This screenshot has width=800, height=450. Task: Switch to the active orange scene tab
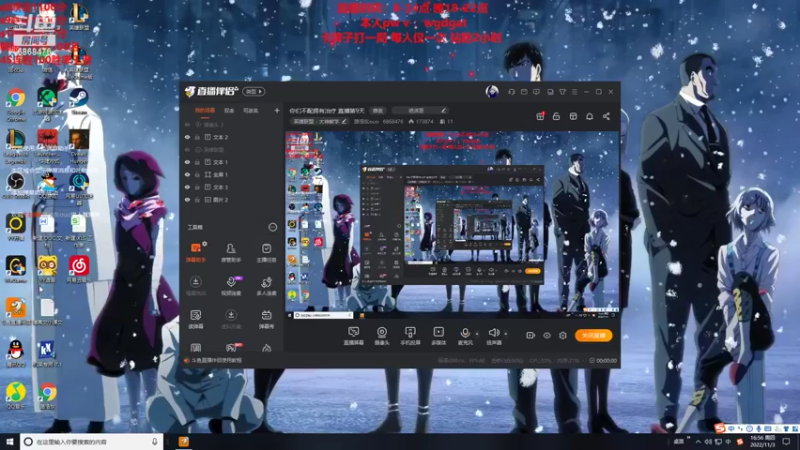tap(205, 111)
